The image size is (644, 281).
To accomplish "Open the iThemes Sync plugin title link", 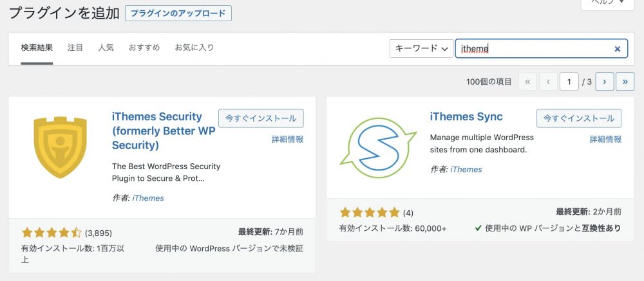I will [x=466, y=116].
